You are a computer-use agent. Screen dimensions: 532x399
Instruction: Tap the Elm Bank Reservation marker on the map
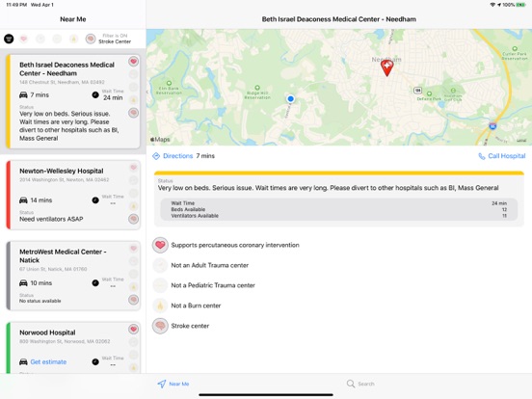169,84
